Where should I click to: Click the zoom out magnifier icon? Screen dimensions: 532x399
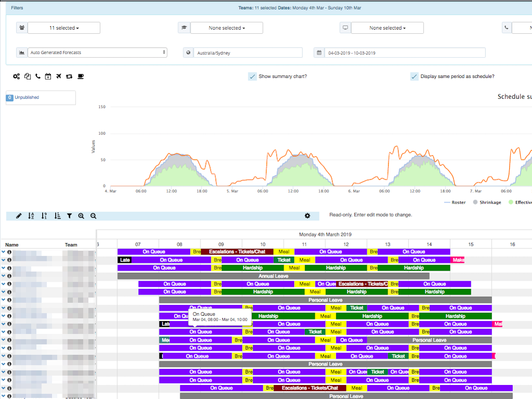(x=93, y=216)
